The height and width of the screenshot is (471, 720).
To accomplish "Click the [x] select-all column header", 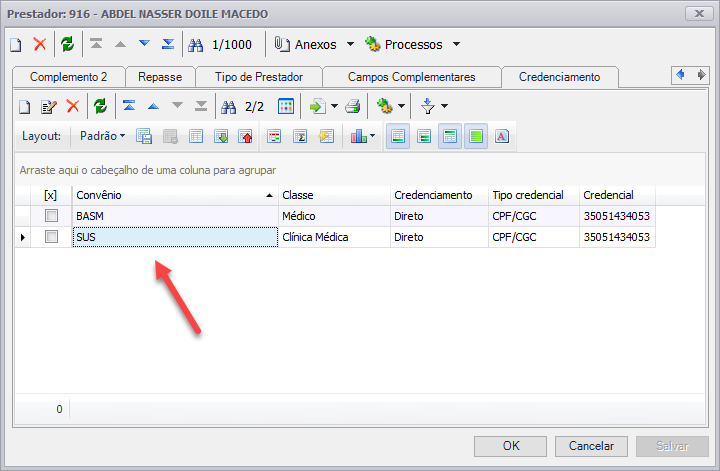I will 51,195.
